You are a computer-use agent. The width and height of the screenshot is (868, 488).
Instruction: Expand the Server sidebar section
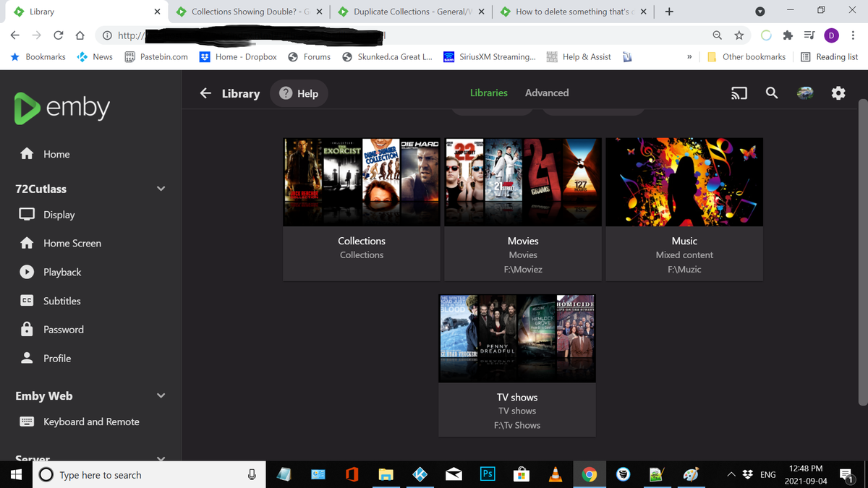161,458
